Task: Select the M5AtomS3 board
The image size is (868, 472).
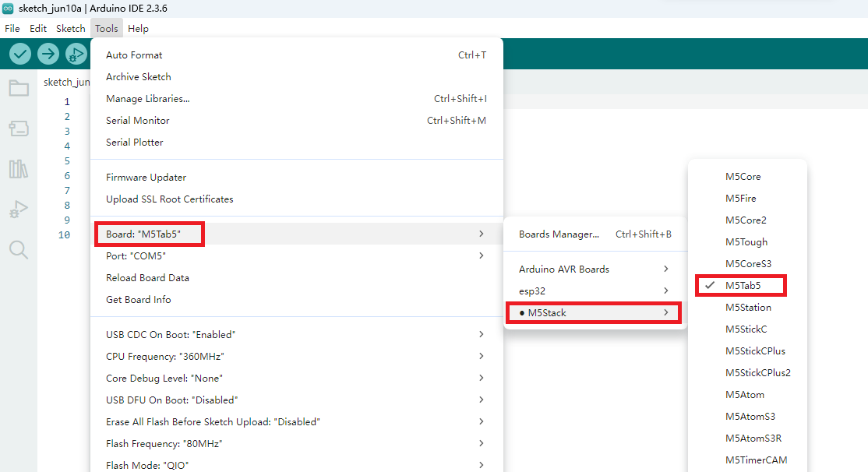Action: (x=747, y=417)
